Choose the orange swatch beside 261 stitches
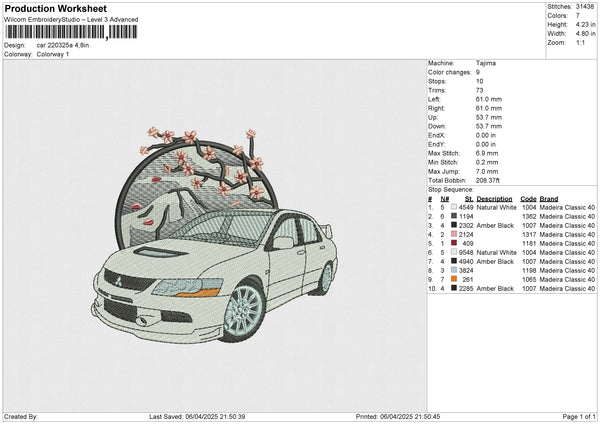The height and width of the screenshot is (424, 600). 454,279
